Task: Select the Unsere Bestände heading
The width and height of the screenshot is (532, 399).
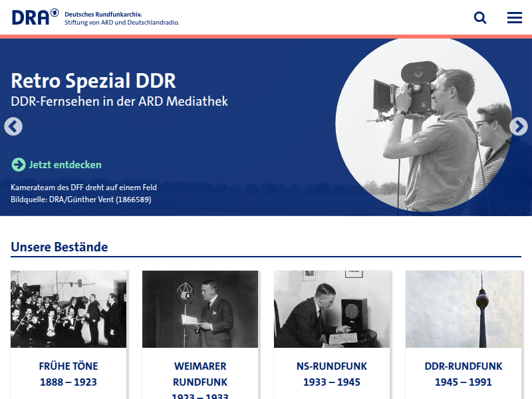Action: [59, 247]
